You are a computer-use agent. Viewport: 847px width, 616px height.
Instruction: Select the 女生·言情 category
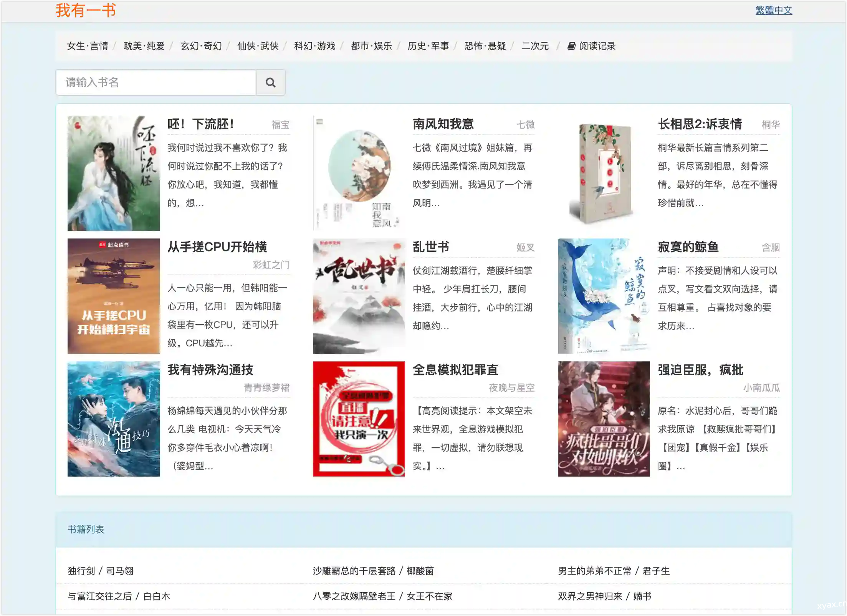[x=88, y=46]
